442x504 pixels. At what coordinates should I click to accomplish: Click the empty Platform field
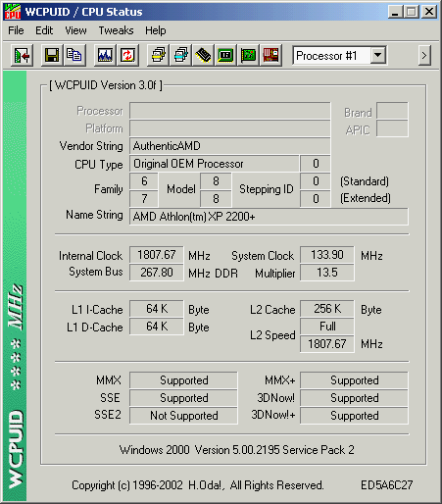[x=230, y=128]
